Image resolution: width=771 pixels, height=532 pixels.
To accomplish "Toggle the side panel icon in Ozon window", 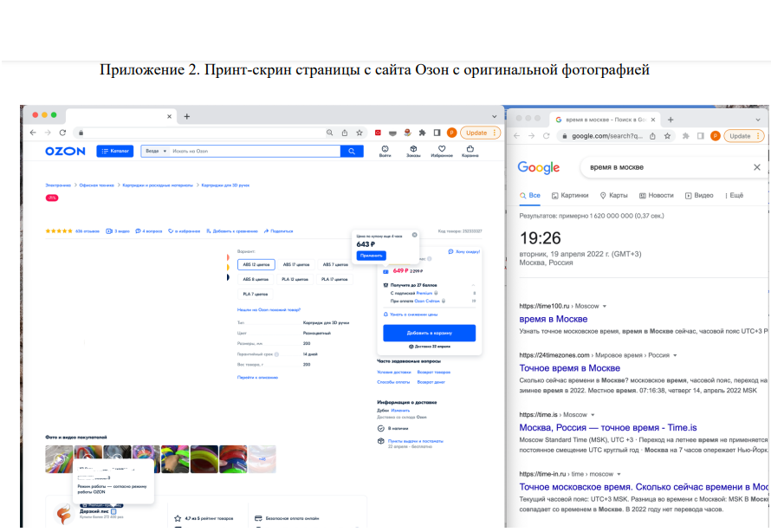I will (x=437, y=133).
